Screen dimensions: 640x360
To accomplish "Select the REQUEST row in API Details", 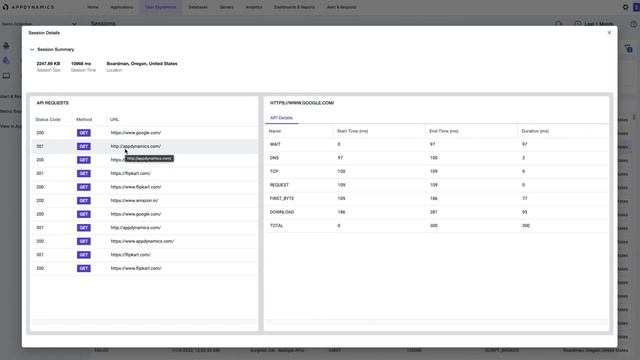I will pos(437,185).
